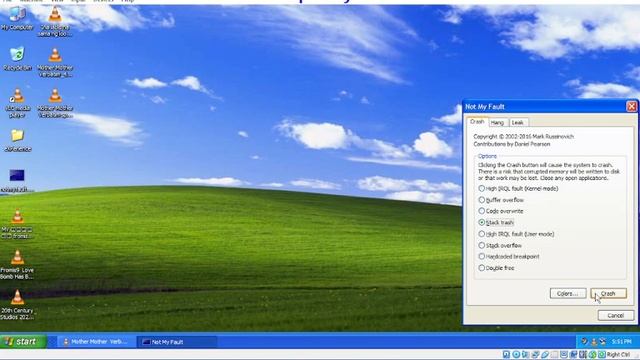Click the system tray icon next to the clock
640x360 pixels.
tap(602, 342)
